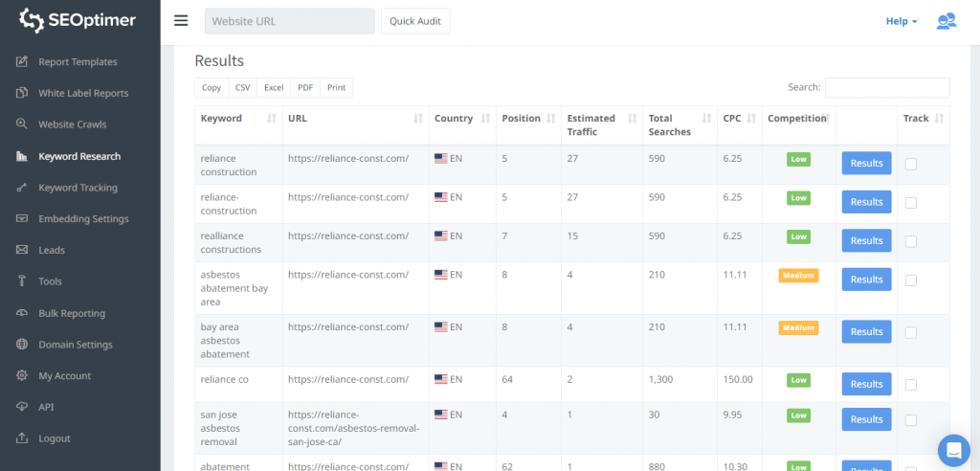Image resolution: width=980 pixels, height=471 pixels.
Task: Open Keyword Tracking in sidebar
Action: point(78,188)
